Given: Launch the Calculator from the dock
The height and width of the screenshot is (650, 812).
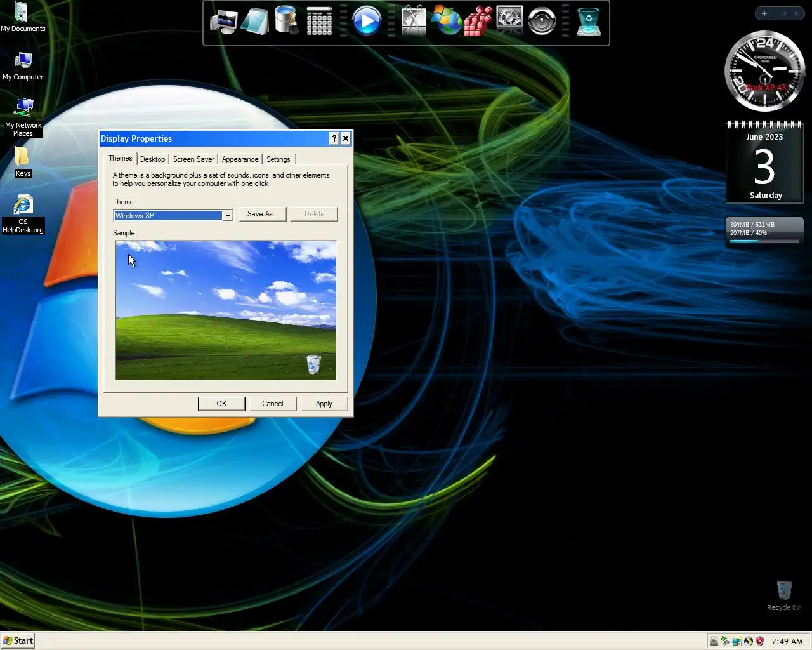Looking at the screenshot, I should click(319, 22).
